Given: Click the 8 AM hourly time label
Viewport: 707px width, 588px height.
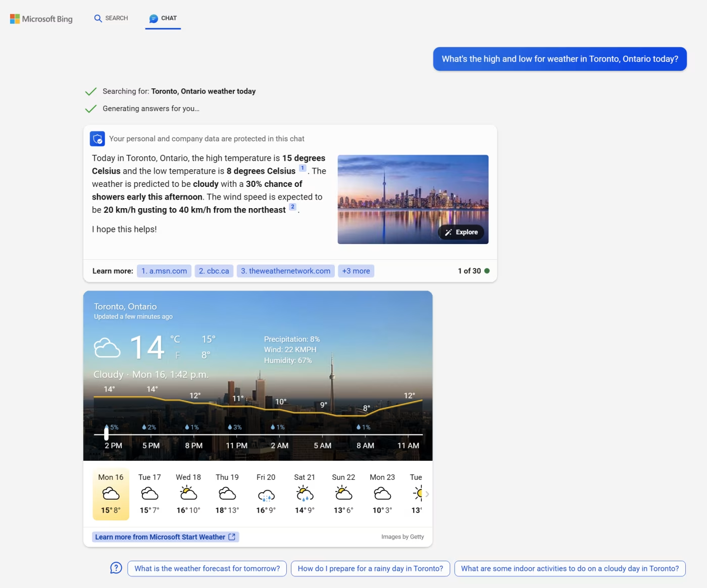Looking at the screenshot, I should (366, 446).
